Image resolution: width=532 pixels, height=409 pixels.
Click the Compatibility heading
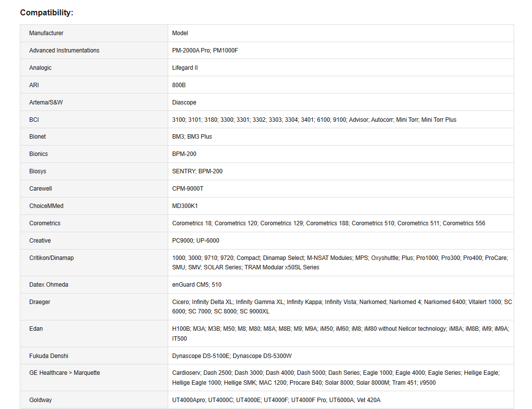tap(47, 12)
